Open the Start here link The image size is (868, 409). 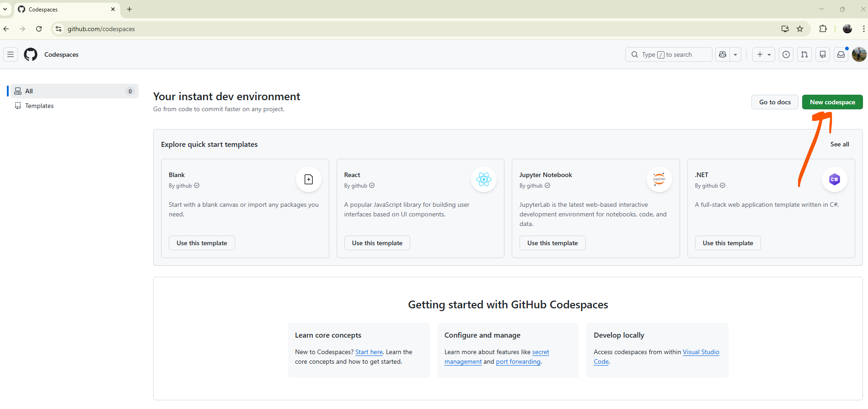(x=369, y=352)
